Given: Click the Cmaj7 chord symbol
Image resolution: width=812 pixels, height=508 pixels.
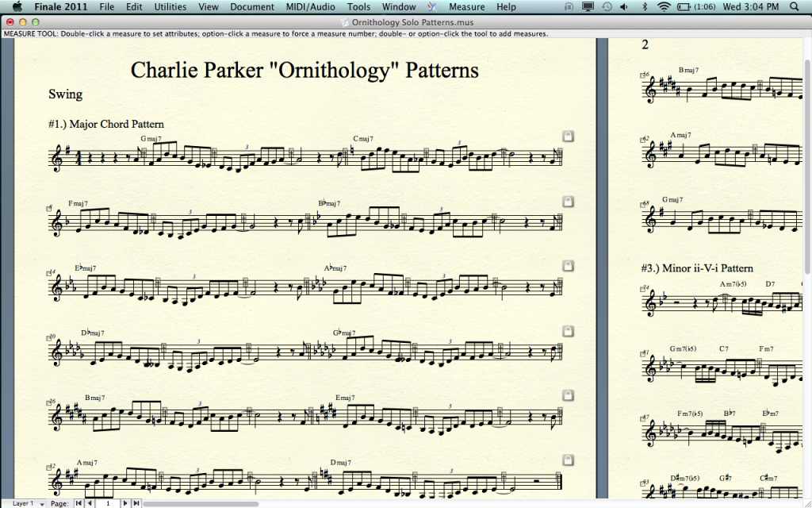Looking at the screenshot, I should coord(363,138).
